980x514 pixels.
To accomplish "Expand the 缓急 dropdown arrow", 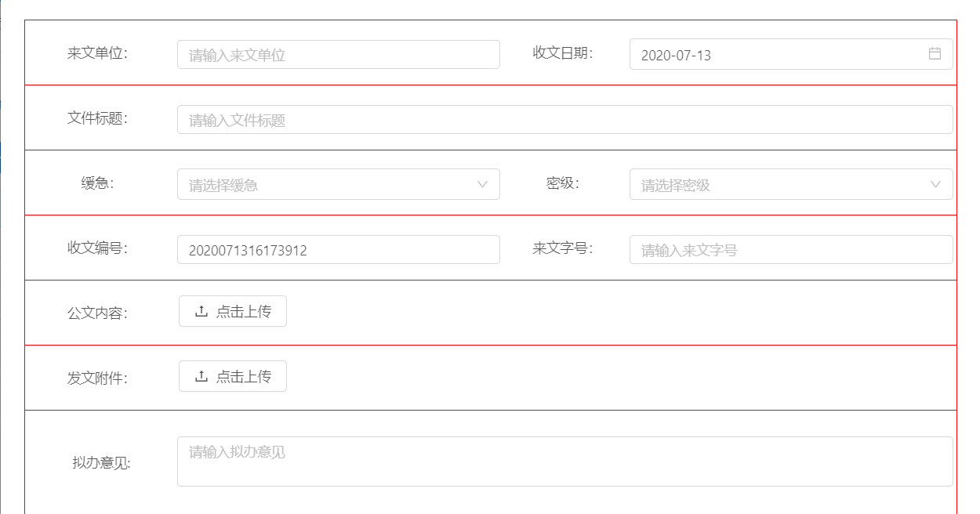I will coord(483,184).
